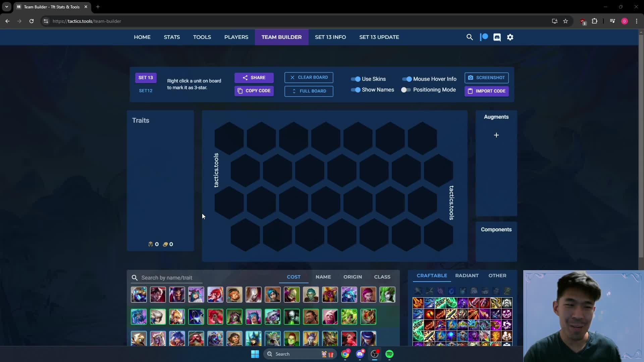Select Gangplank champion portrait

pyautogui.click(x=196, y=339)
